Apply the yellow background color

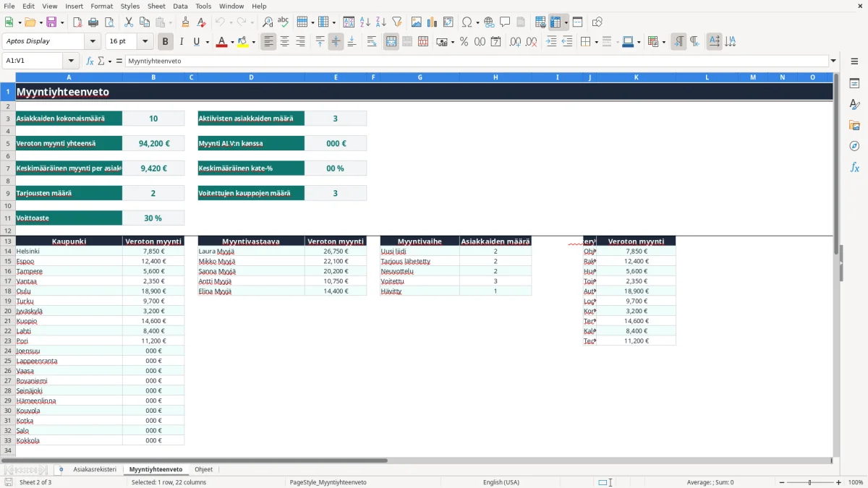pyautogui.click(x=242, y=42)
